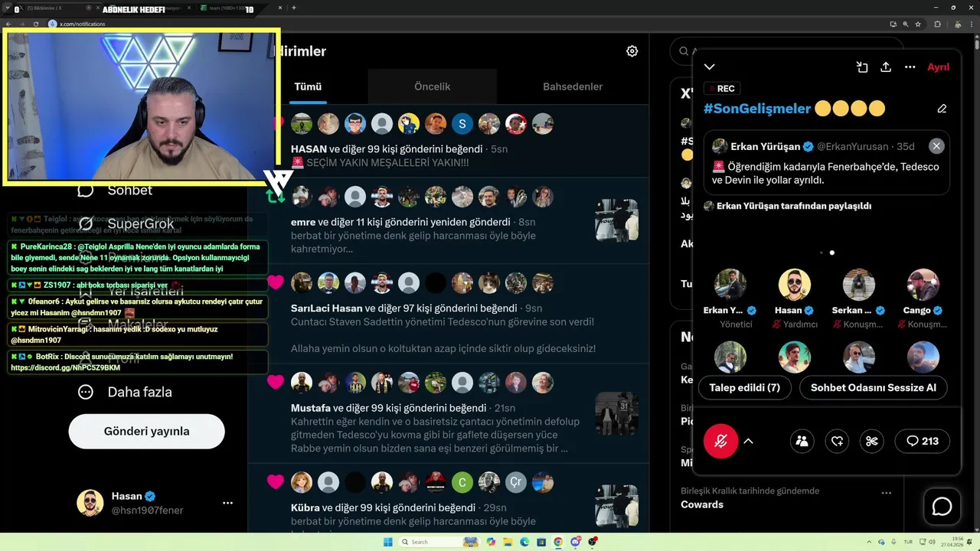
Task: Switch to Tümü notifications tab
Action: point(308,86)
